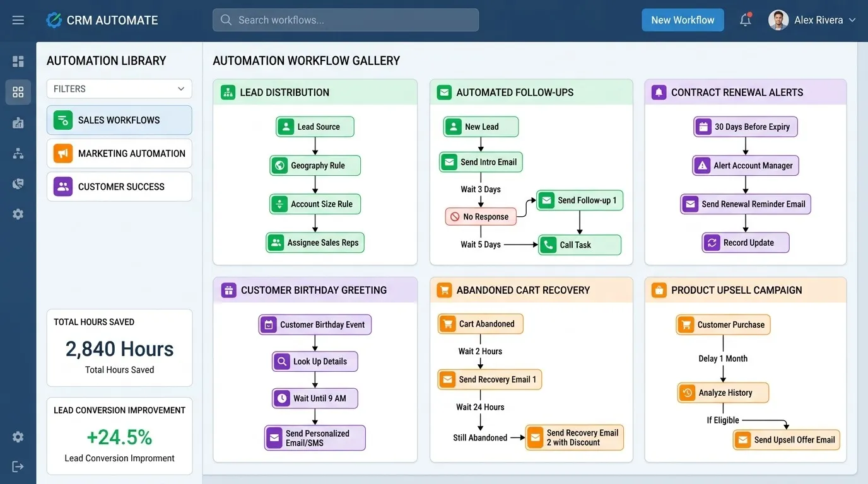Open the Account Size Rule node
Viewport: 868px width, 484px height.
(x=315, y=204)
